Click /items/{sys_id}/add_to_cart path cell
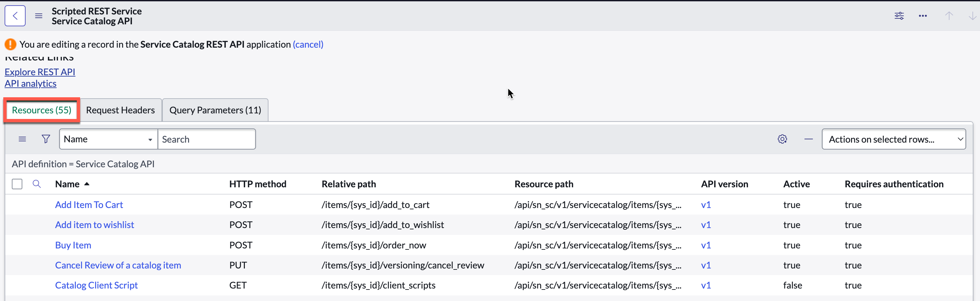 tap(375, 205)
